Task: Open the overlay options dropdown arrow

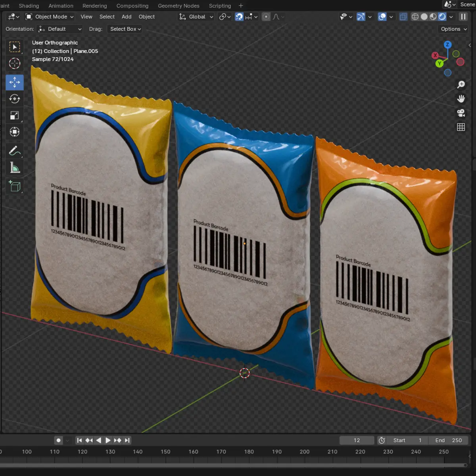Action: (x=391, y=17)
